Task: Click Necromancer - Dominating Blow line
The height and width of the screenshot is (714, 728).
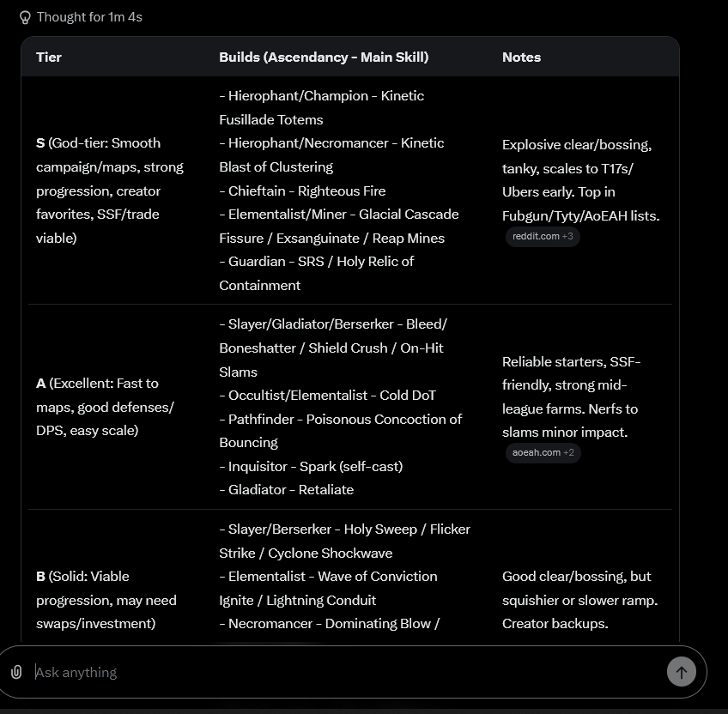Action: point(329,624)
